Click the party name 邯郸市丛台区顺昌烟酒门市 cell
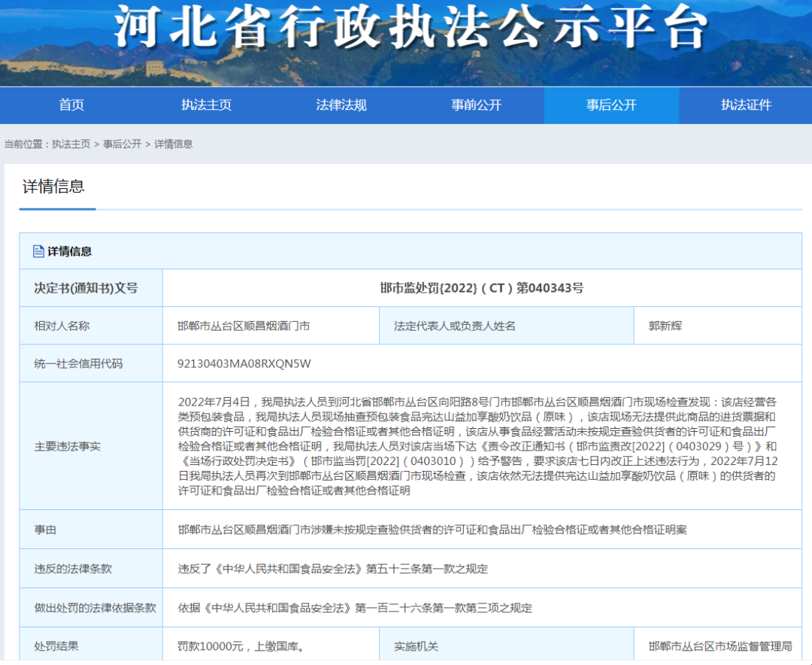This screenshot has height=665, width=812. click(x=244, y=326)
